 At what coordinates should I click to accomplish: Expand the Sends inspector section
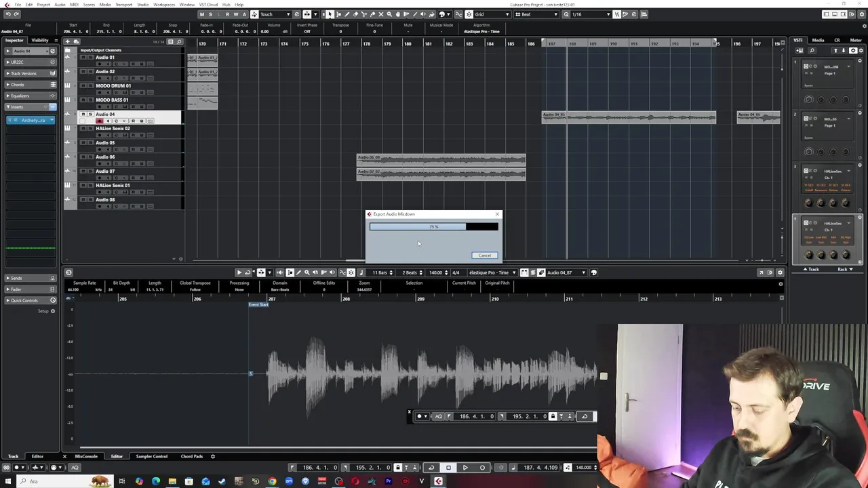31,279
